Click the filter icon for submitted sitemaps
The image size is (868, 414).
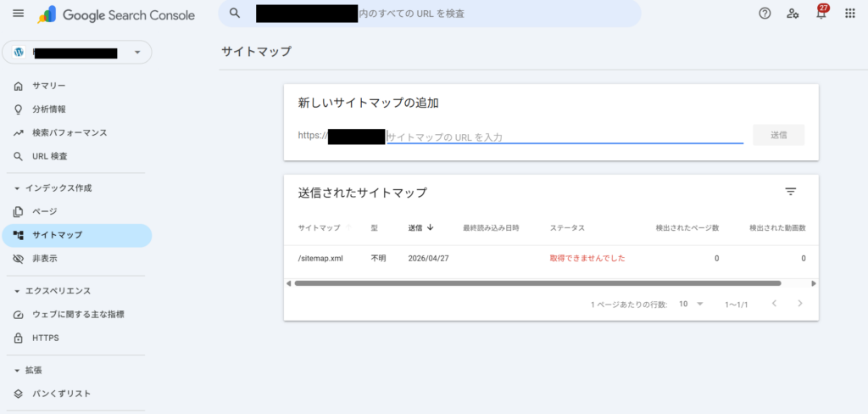790,192
